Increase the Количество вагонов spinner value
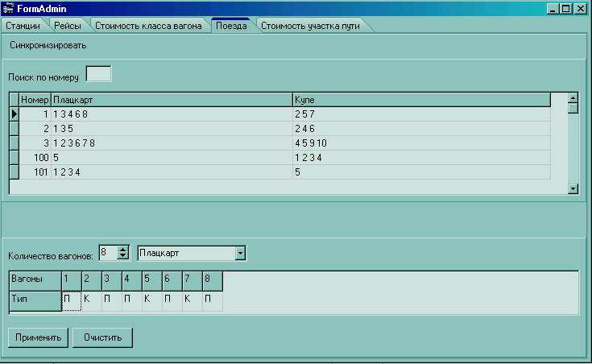 pyautogui.click(x=122, y=250)
